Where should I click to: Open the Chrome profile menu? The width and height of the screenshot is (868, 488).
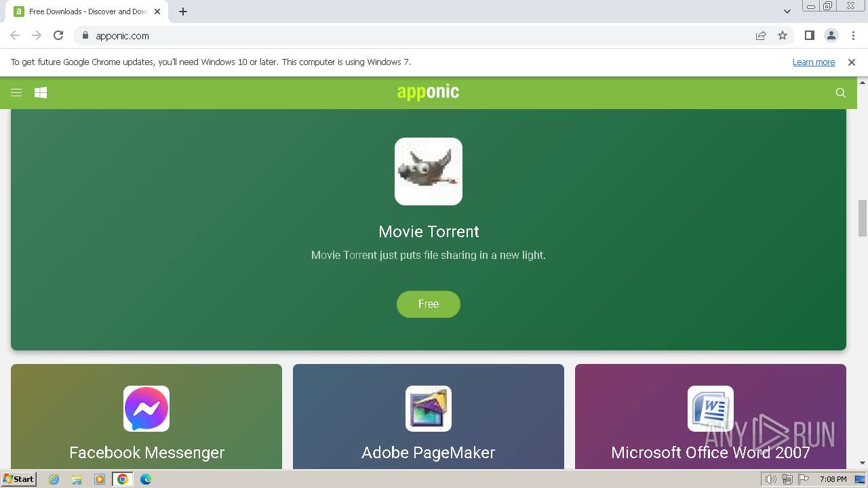(831, 35)
